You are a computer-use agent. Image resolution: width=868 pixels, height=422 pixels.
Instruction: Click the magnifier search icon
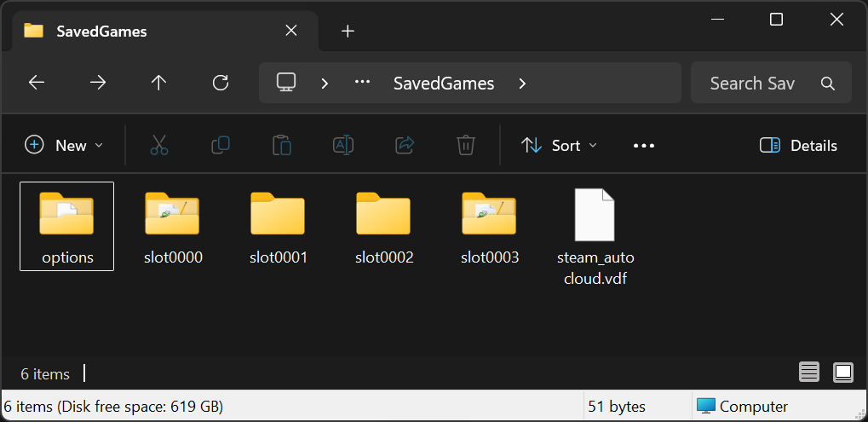tap(828, 84)
